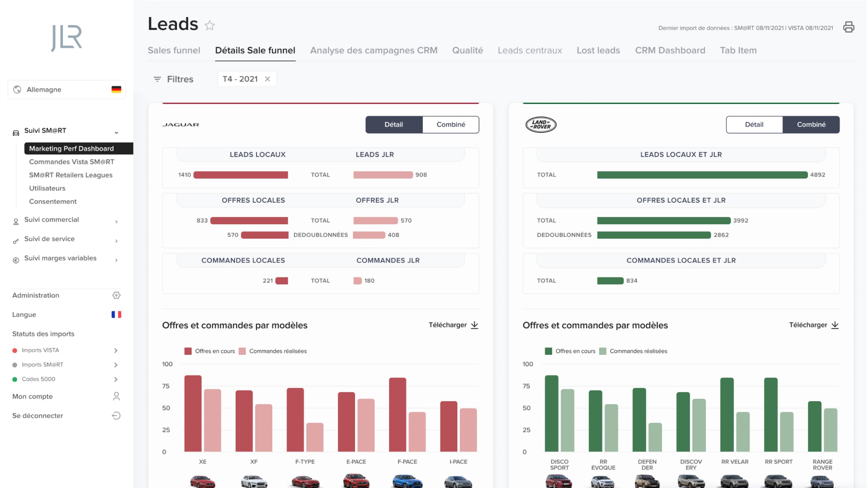This screenshot has height=488, width=868.
Task: Toggle Land Rover Offres en cours legend series
Action: (570, 351)
